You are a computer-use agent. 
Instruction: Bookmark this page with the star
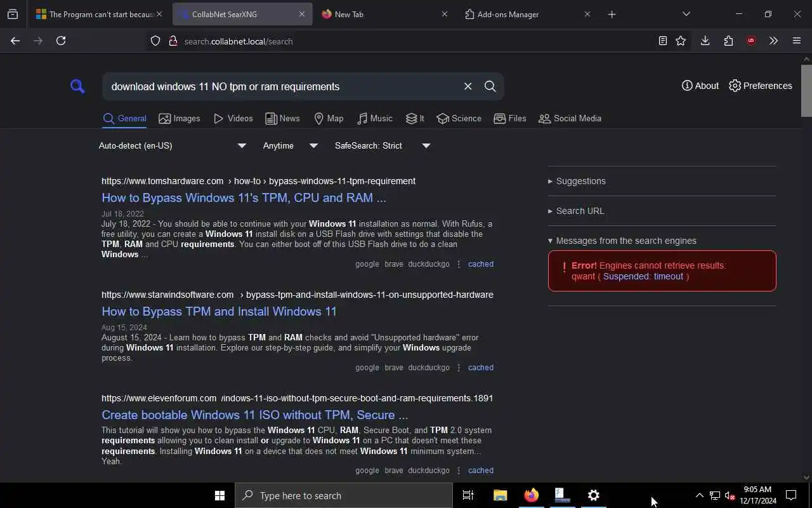681,41
